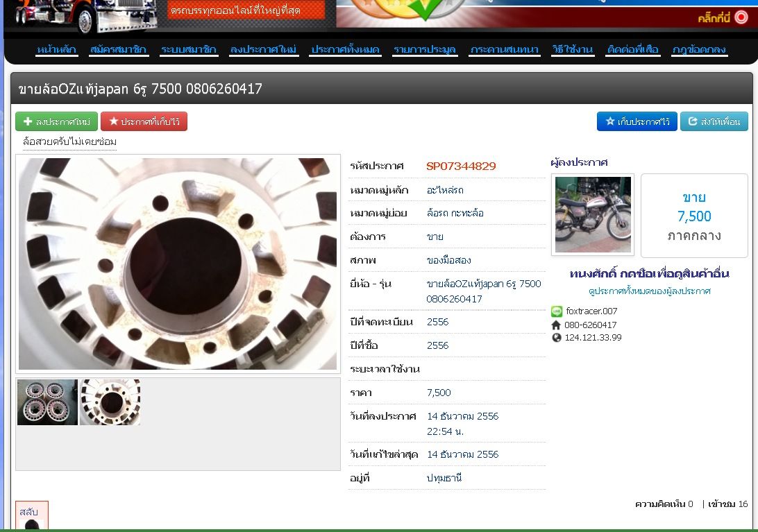Click posting time 22:54 น.

point(445,431)
